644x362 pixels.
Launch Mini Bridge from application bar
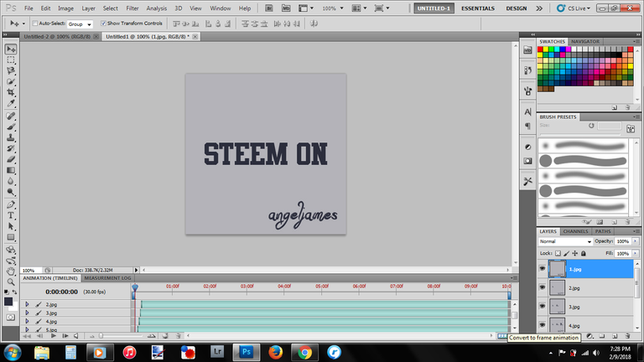(x=286, y=8)
